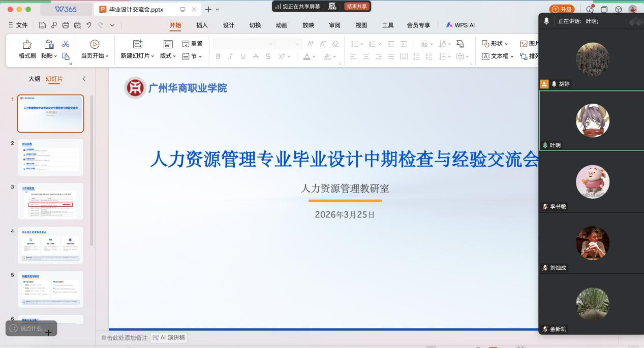Viewport: 644px width, 348px height.
Task: Start slideshow with 当页开始 play icon
Action: (95, 45)
